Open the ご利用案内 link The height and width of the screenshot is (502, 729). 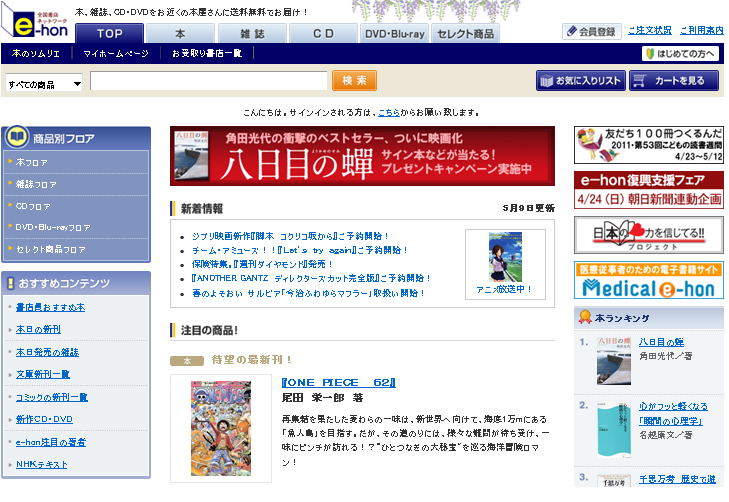[702, 31]
